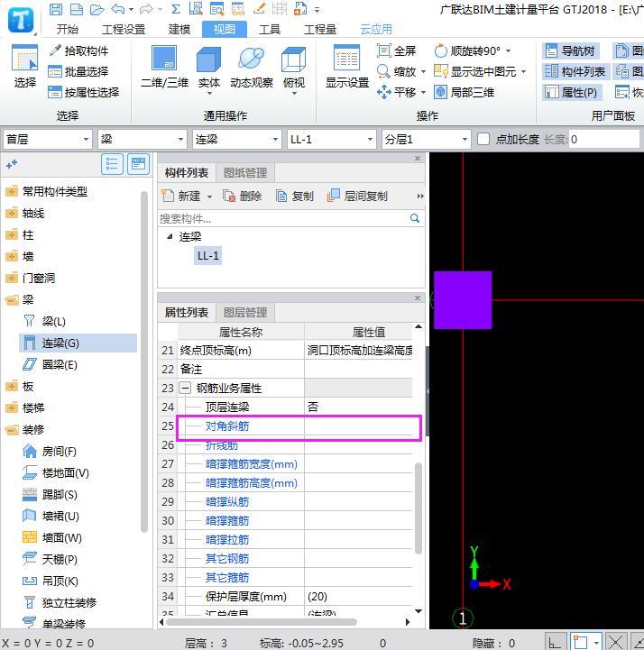This screenshot has height=650, width=644.
Task: Click the Open folder icon in quick toolbar
Action: point(97,9)
